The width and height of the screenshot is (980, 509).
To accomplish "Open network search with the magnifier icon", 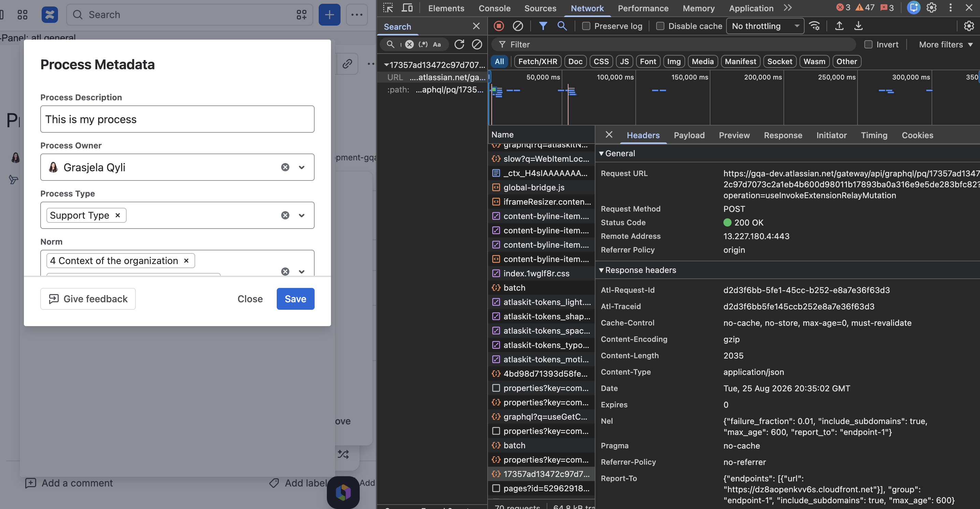I will pos(562,26).
